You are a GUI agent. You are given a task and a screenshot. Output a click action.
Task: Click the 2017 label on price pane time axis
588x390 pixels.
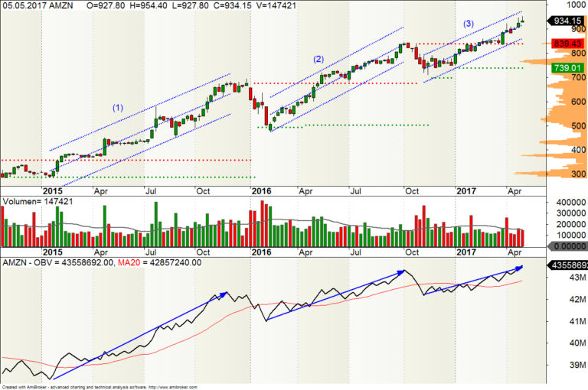coord(466,191)
